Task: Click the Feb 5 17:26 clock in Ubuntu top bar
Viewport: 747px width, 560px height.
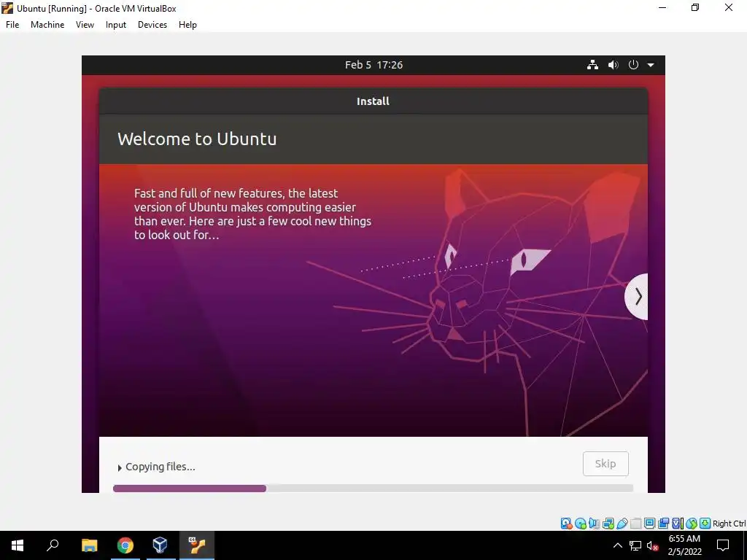Action: (x=374, y=65)
